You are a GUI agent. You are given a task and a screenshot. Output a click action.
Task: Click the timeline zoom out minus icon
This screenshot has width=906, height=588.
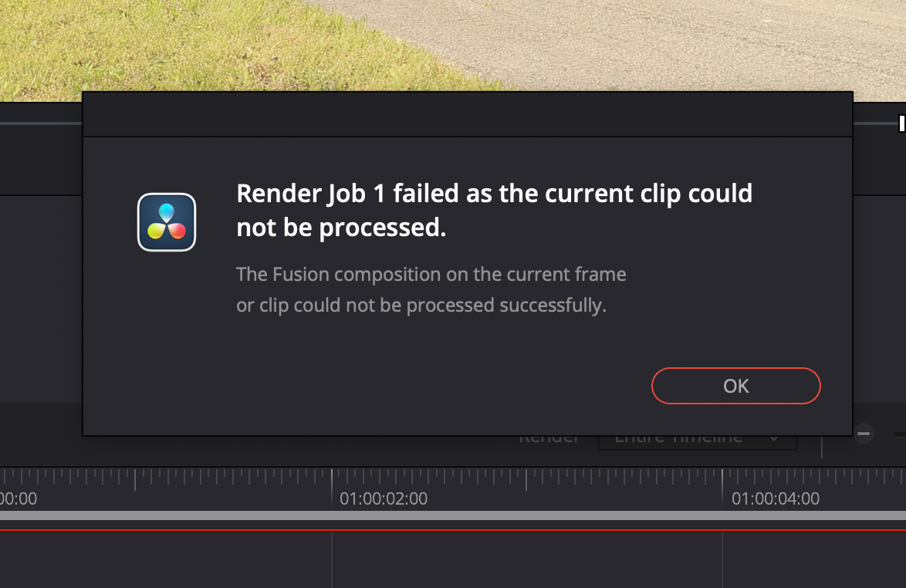click(864, 433)
